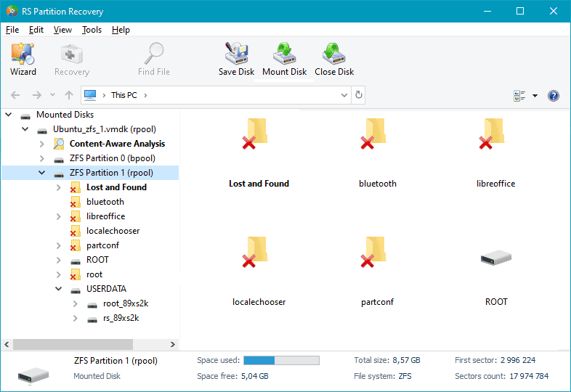The width and height of the screenshot is (571, 392).
Task: Click the view mode icon
Action: pyautogui.click(x=519, y=96)
